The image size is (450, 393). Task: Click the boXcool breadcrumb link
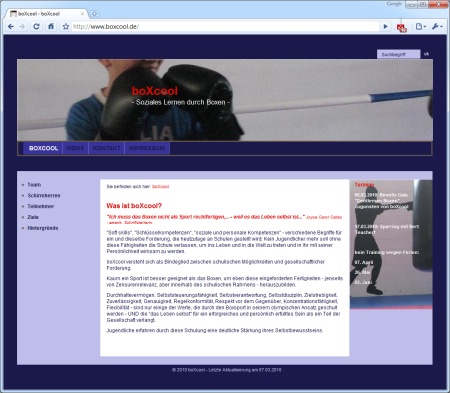click(x=160, y=187)
